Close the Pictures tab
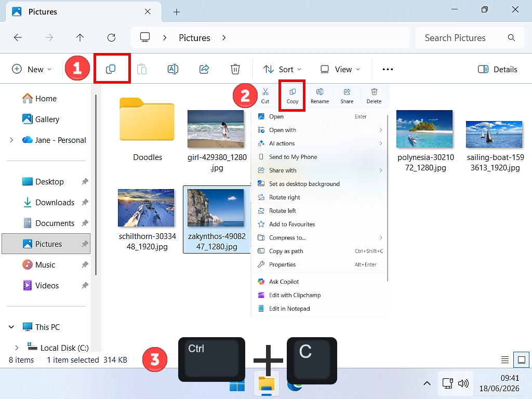 148,11
